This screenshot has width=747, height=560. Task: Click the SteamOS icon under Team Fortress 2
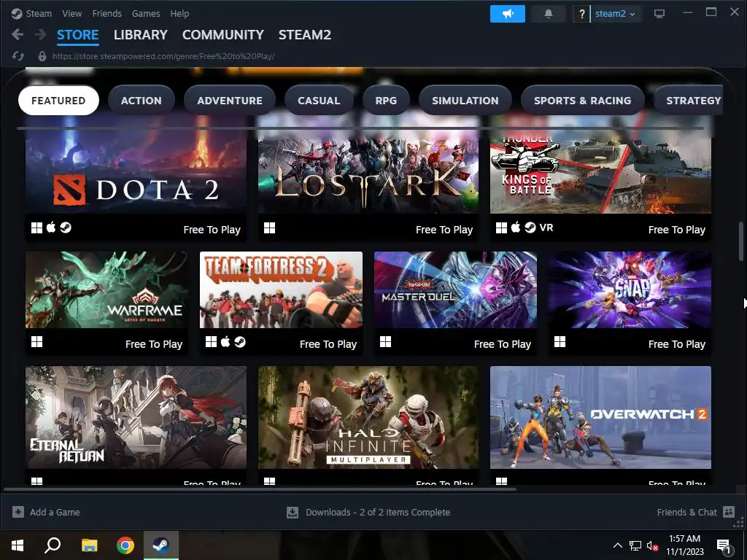(x=240, y=342)
